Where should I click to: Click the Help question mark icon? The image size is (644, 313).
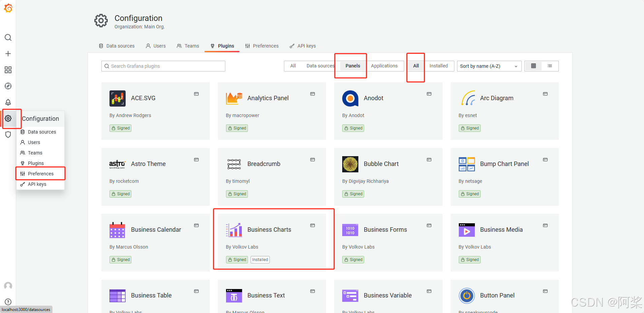coord(8,302)
